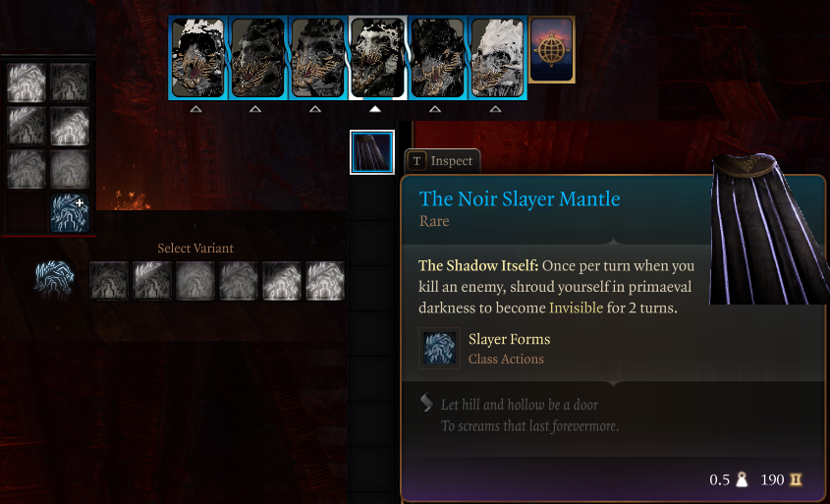This screenshot has width=830, height=504.
Task: Click the Invisible keyword link
Action: (576, 308)
